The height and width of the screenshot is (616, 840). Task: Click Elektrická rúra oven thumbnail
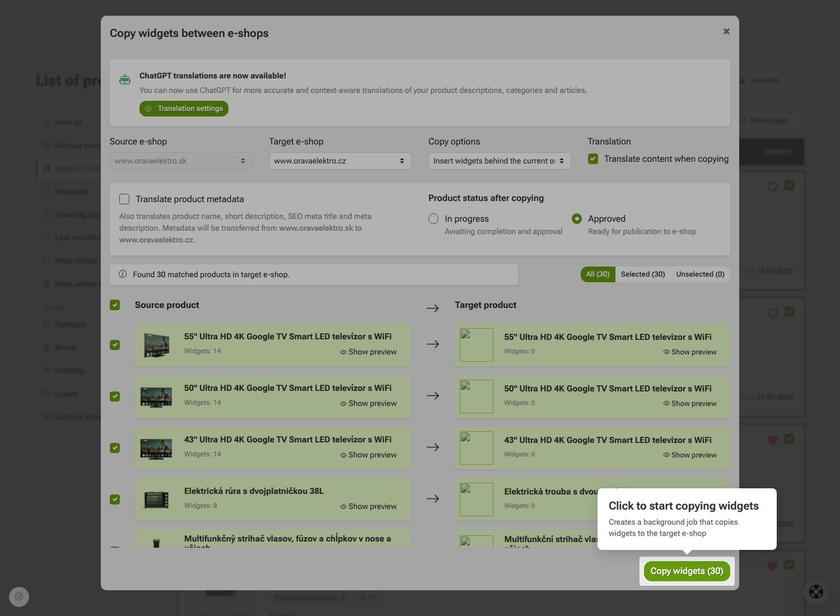point(156,500)
